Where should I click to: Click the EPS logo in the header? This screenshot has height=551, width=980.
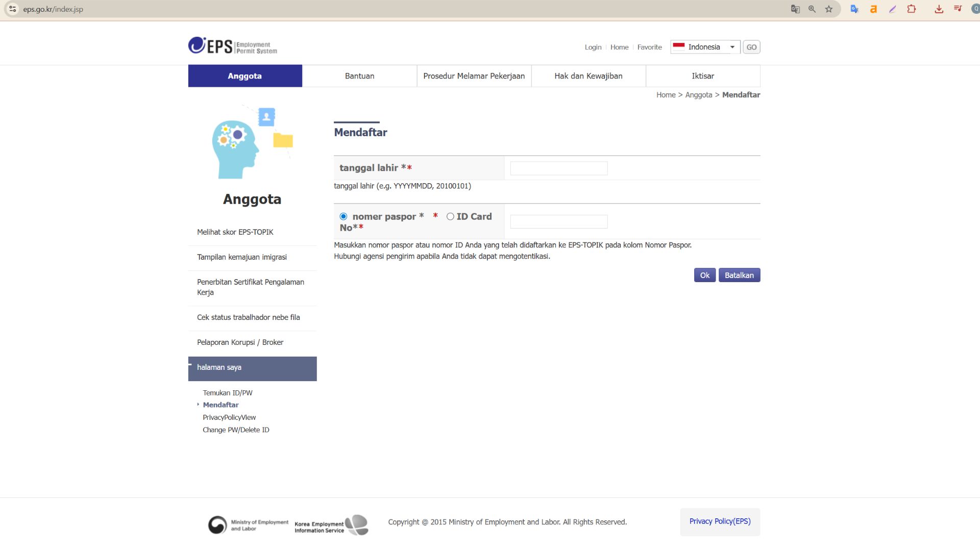(232, 46)
